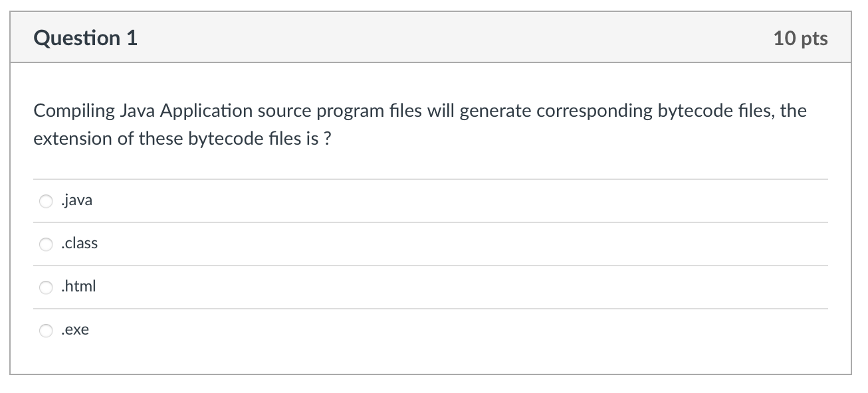This screenshot has height=393, width=868.
Task: Click the words "these bytecode files is"
Action: pyautogui.click(x=229, y=140)
